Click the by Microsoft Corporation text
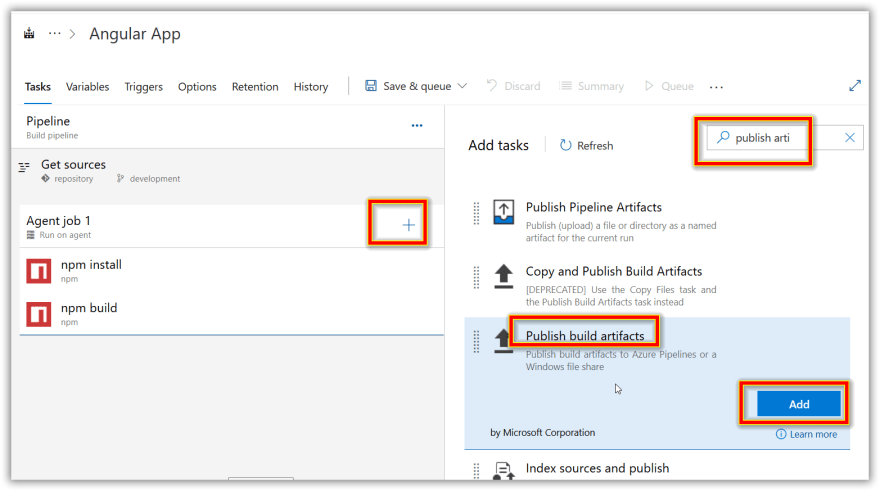The image size is (880, 491). [543, 433]
